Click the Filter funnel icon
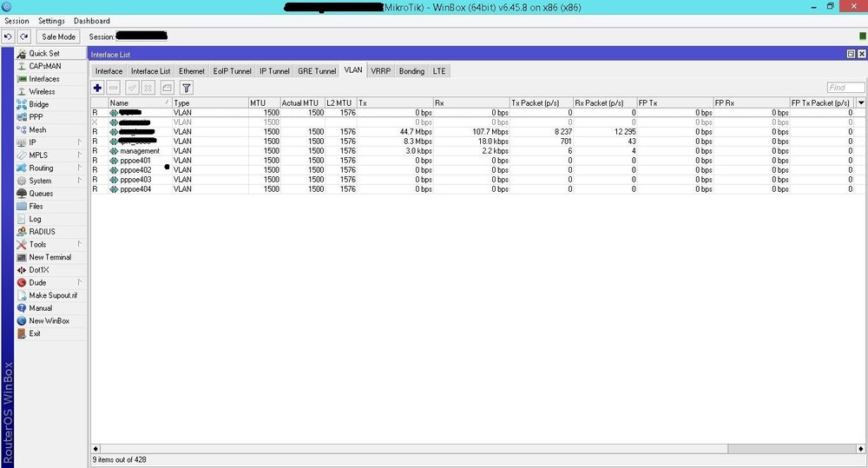 pos(186,88)
